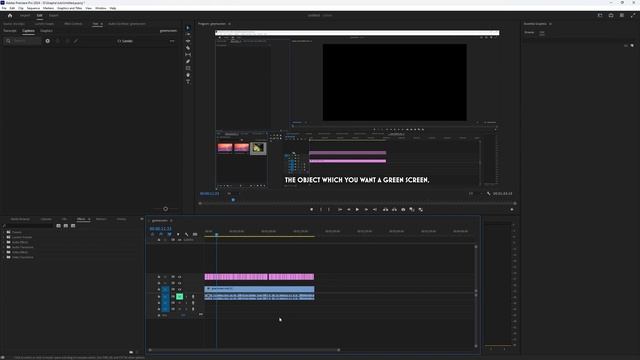This screenshot has width=640, height=360.
Task: Open the Window menu
Action: tap(100, 8)
